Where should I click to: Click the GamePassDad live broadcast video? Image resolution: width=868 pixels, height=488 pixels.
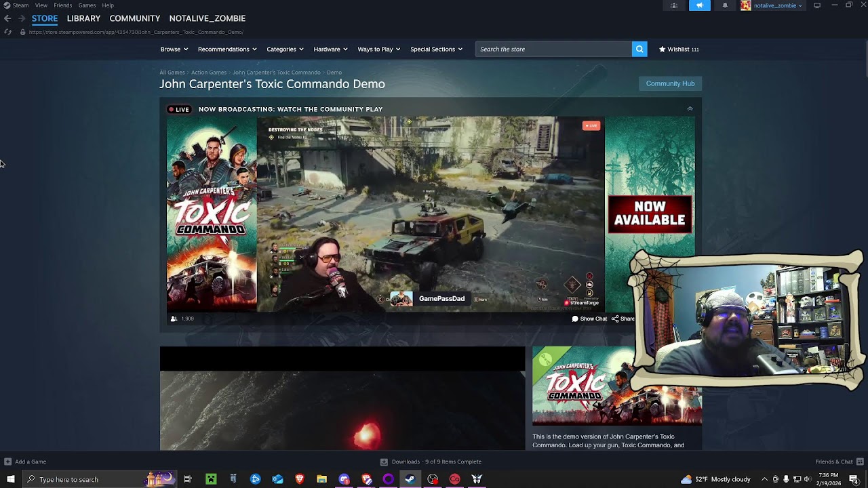tap(431, 214)
